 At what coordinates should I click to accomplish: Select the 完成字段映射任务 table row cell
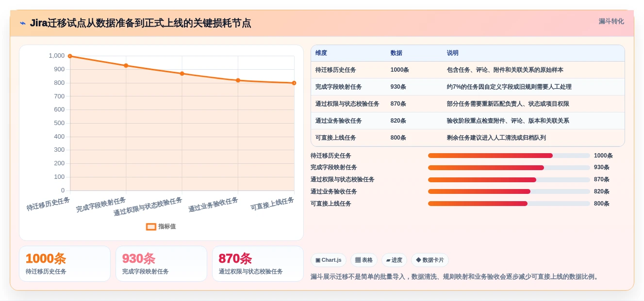coord(339,87)
